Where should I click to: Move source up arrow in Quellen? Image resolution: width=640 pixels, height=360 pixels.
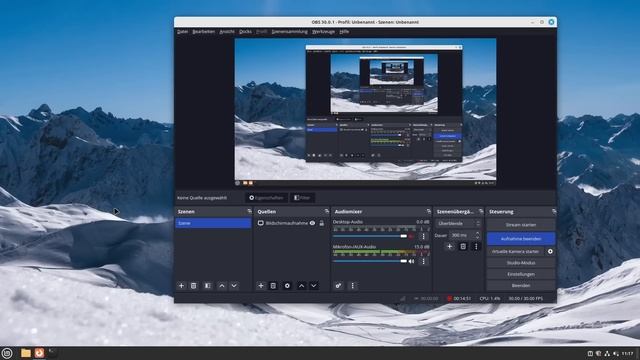[301, 286]
